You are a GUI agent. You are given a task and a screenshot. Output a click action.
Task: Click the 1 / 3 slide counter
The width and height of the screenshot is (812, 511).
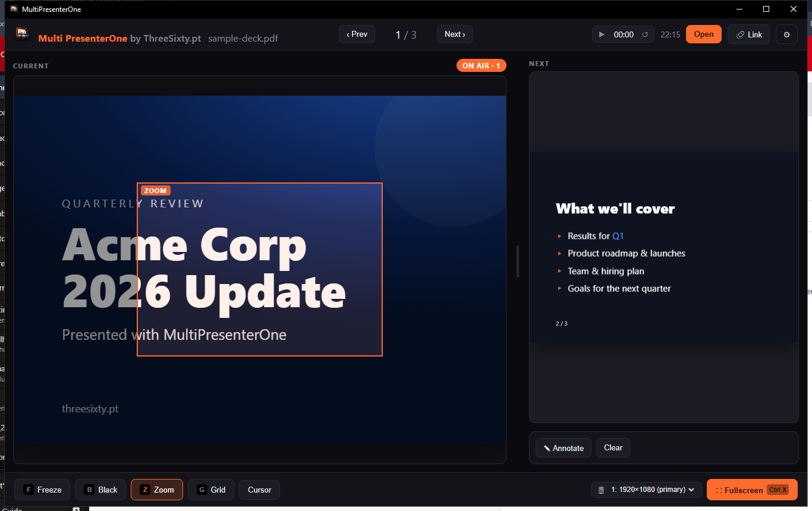point(406,34)
